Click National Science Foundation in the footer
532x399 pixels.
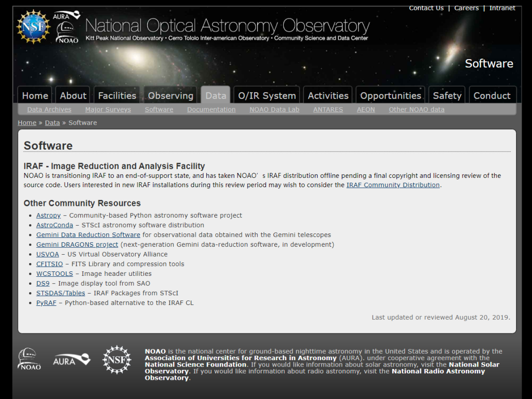196,365
